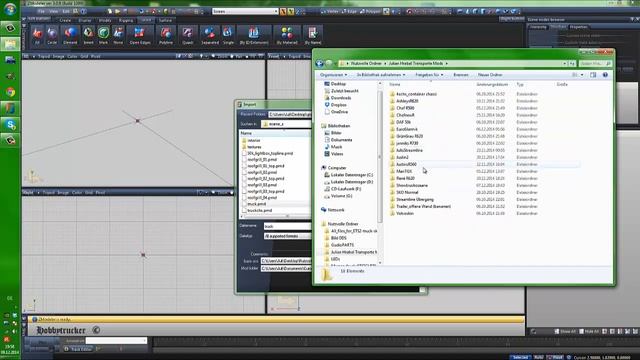
Task: Open the Edit menu in ZModeler
Action: [66, 11]
